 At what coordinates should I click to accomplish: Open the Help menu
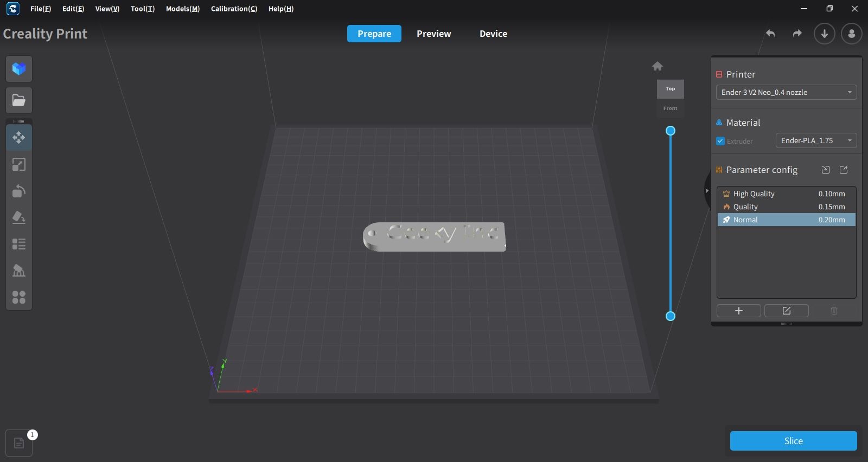tap(281, 9)
